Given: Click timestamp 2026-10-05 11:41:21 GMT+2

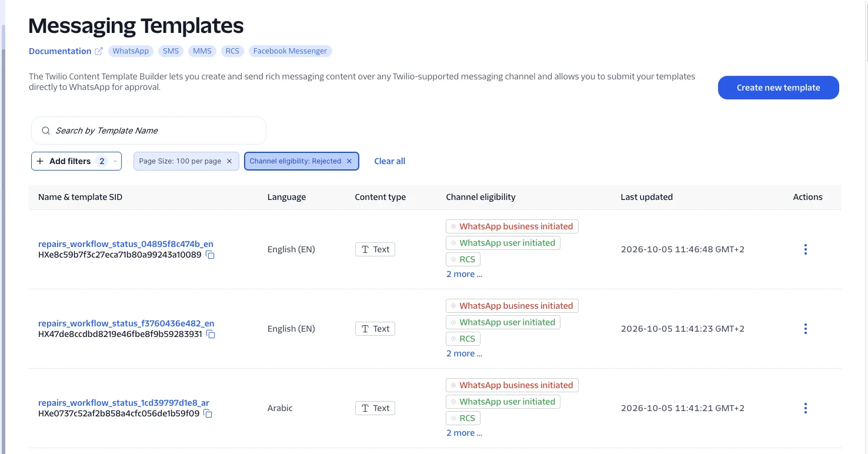Looking at the screenshot, I should 683,408.
